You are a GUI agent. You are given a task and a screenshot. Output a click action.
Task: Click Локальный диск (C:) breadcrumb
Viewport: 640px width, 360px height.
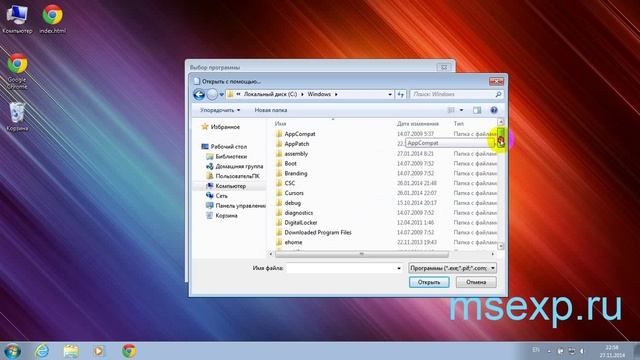(x=270, y=94)
